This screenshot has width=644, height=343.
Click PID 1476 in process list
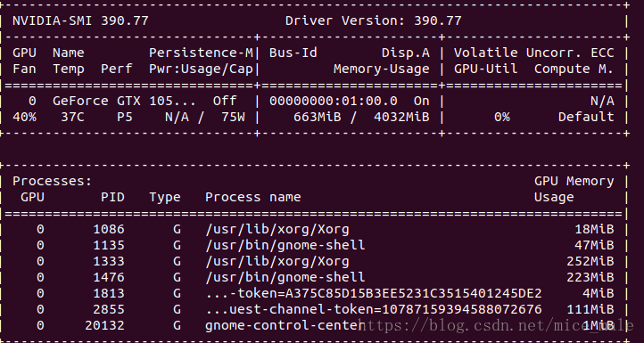coord(109,277)
